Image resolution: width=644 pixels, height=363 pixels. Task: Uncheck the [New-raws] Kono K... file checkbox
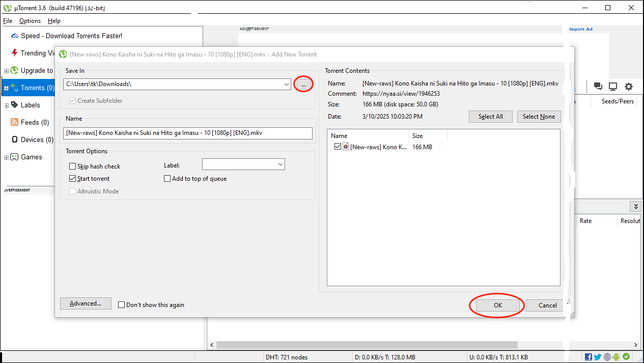coord(338,147)
